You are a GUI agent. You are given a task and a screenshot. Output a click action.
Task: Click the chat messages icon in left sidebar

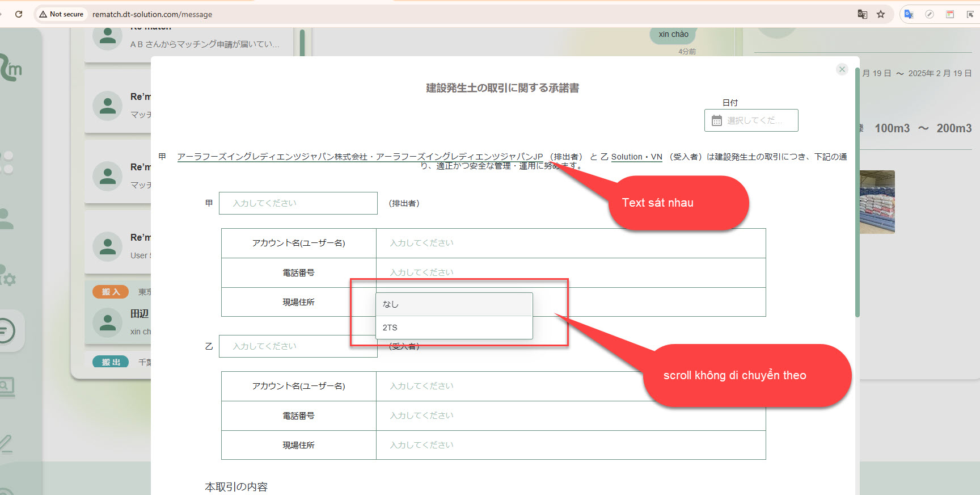tap(7, 330)
